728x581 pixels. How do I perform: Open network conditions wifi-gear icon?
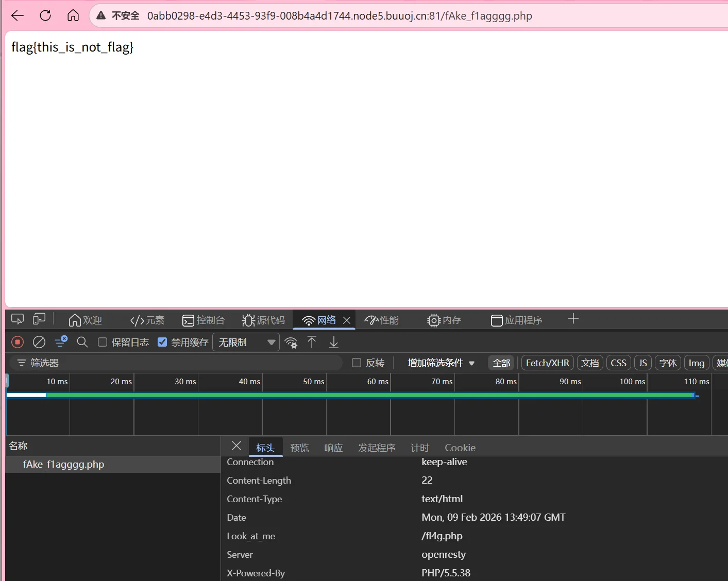[x=291, y=343]
